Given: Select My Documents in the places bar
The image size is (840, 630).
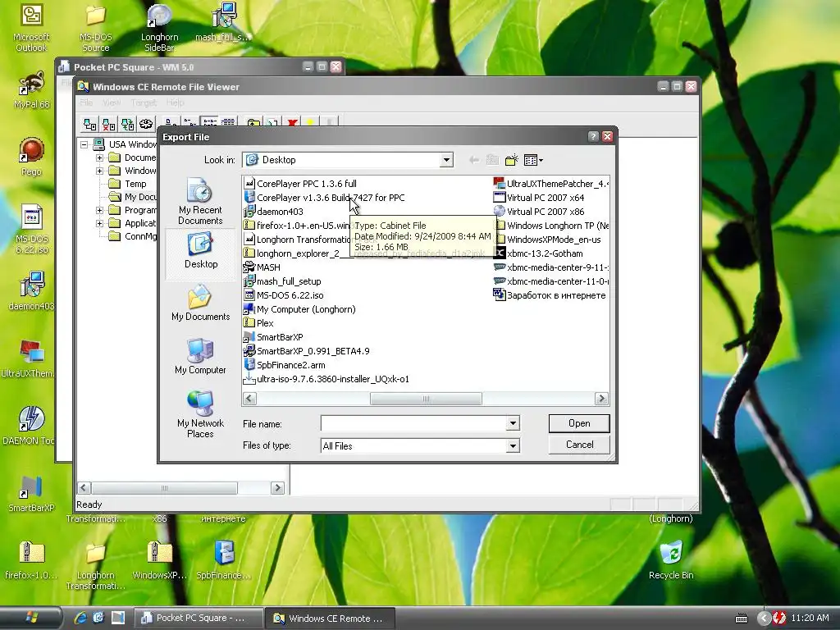Looking at the screenshot, I should coord(200,303).
